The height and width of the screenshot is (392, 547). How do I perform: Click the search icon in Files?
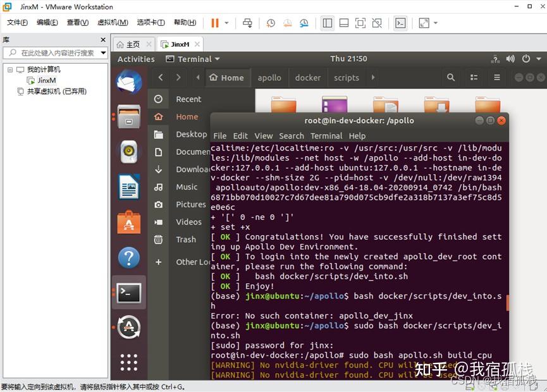[451, 77]
